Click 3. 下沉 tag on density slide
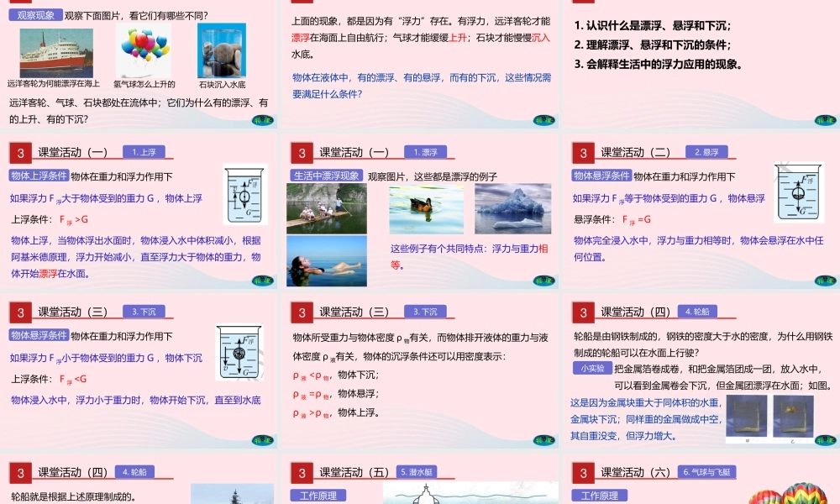This screenshot has width=840, height=504. (x=425, y=312)
